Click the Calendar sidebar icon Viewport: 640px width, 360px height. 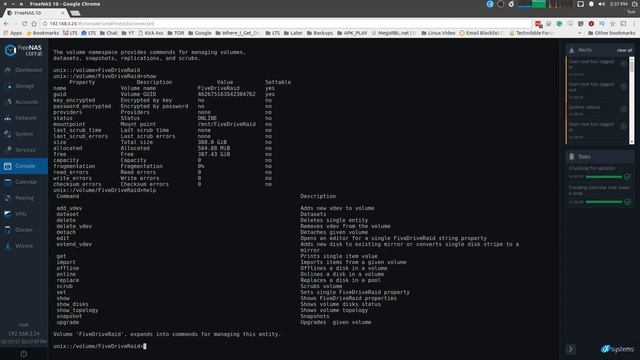(x=8, y=182)
